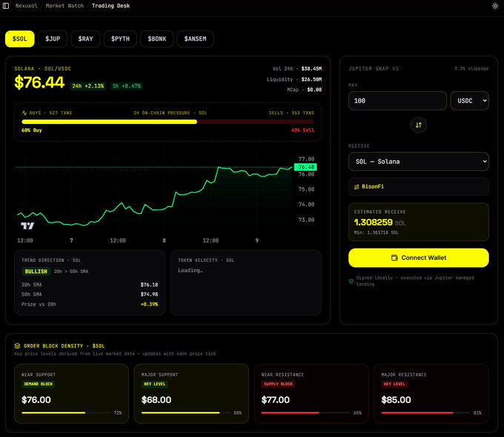Select the $RAY token tab

(x=85, y=39)
